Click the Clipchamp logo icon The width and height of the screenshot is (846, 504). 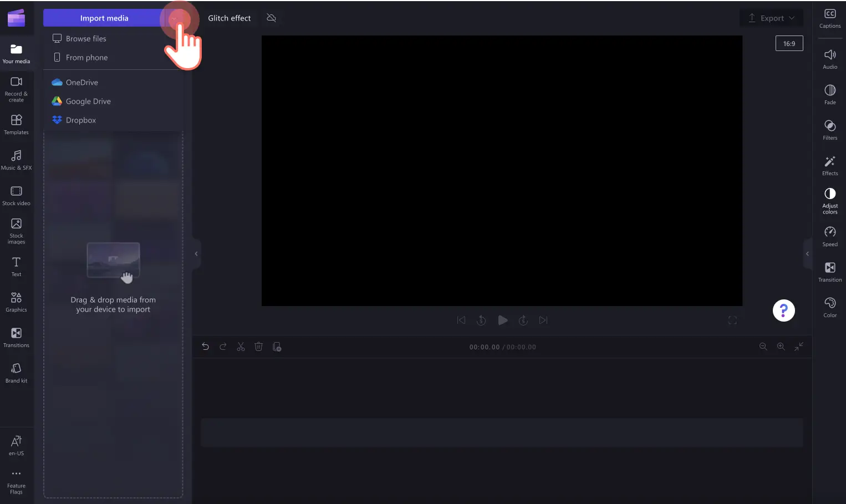[x=16, y=18]
